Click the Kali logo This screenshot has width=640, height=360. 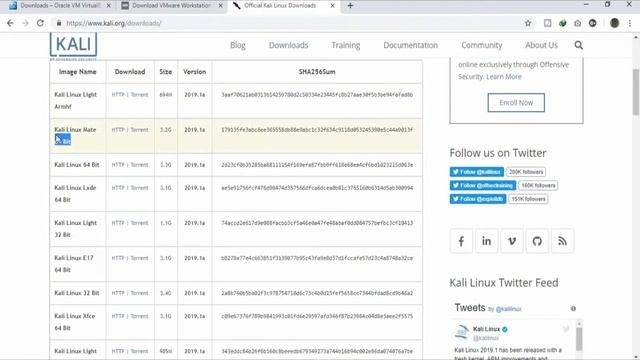tap(73, 46)
